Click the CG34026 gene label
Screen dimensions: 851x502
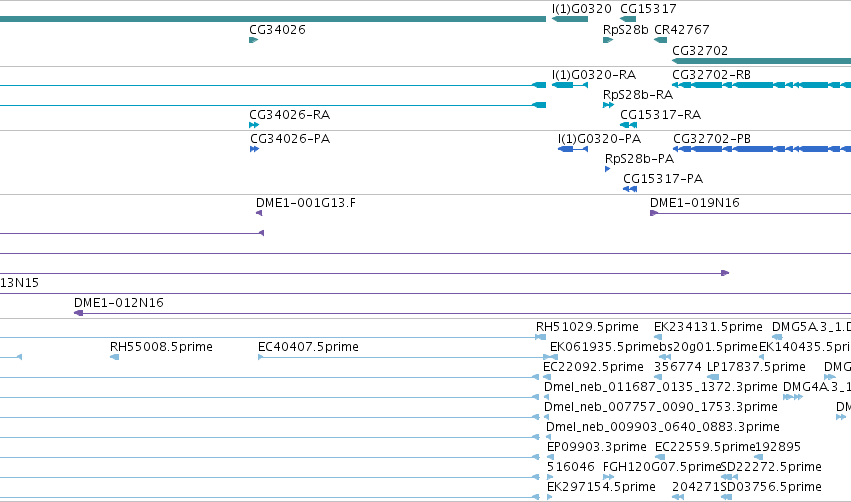pos(277,30)
